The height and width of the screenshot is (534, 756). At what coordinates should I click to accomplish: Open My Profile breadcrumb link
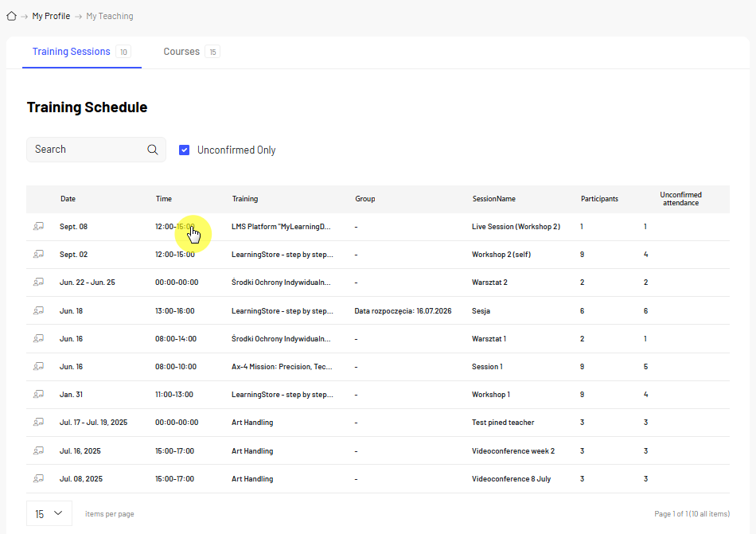(x=51, y=17)
